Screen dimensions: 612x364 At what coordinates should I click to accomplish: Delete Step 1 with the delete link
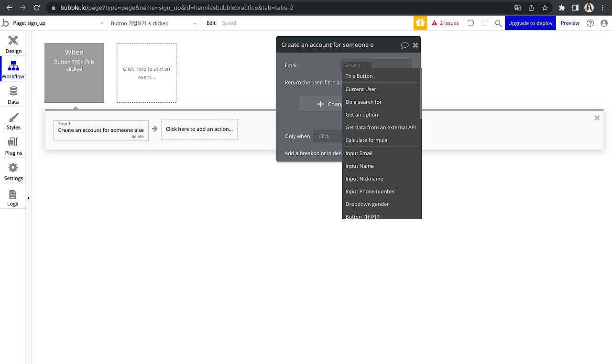[x=138, y=137]
